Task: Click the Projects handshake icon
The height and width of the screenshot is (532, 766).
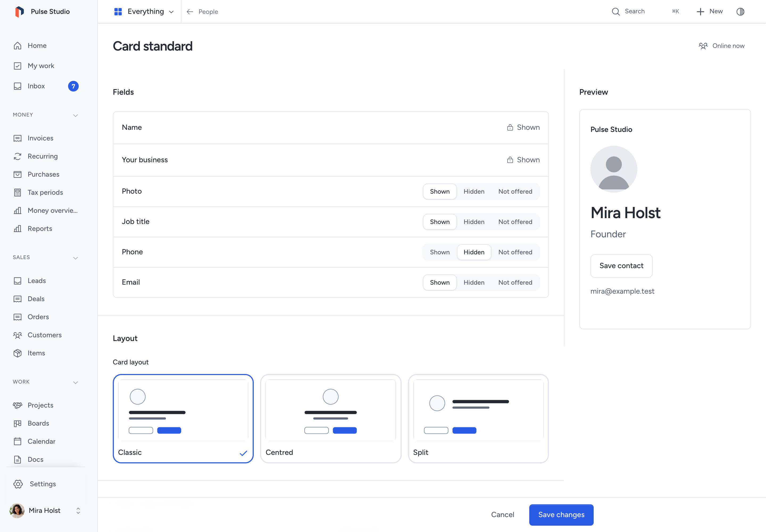Action: point(18,405)
